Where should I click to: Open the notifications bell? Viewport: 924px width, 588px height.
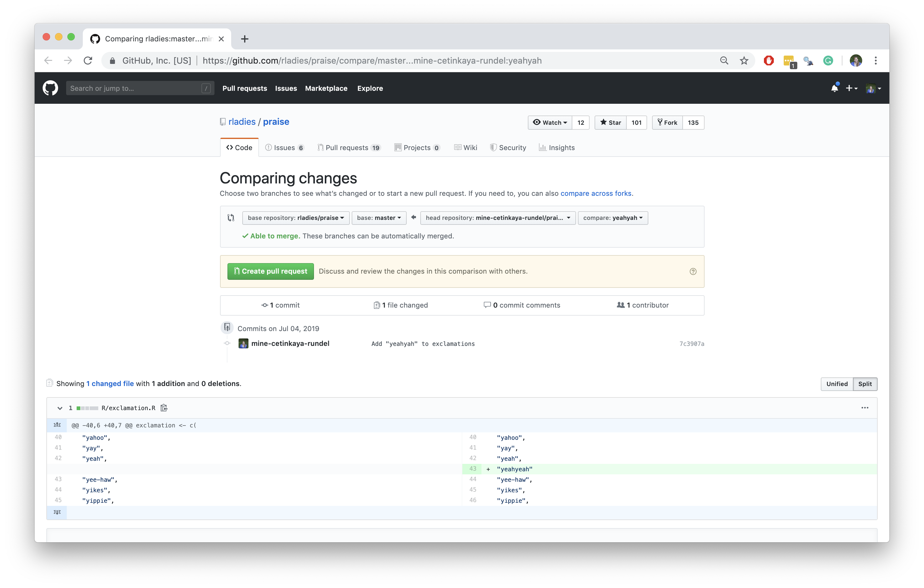pos(834,88)
